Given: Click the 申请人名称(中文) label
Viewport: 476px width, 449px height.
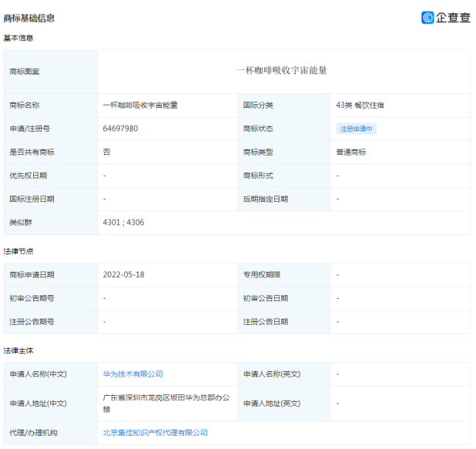Looking at the screenshot, I should click(38, 374).
